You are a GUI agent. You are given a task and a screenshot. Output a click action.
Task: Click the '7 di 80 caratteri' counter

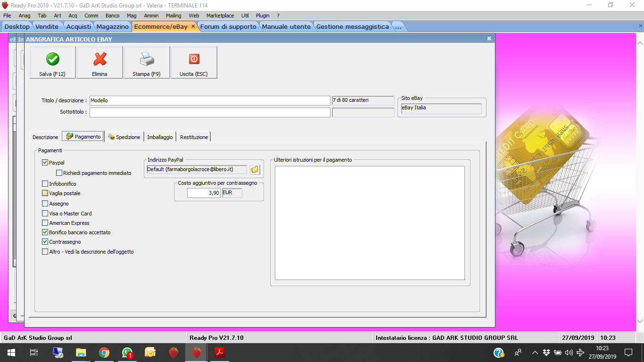363,100
